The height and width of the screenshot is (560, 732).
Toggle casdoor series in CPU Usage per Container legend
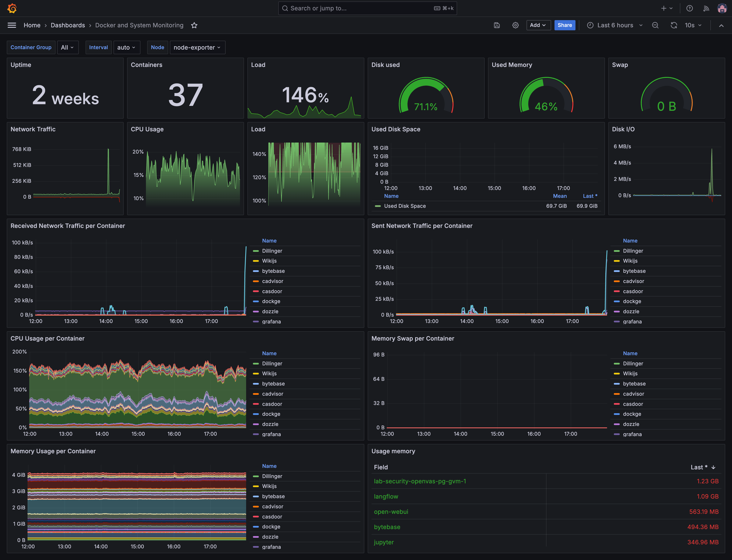coord(272,404)
